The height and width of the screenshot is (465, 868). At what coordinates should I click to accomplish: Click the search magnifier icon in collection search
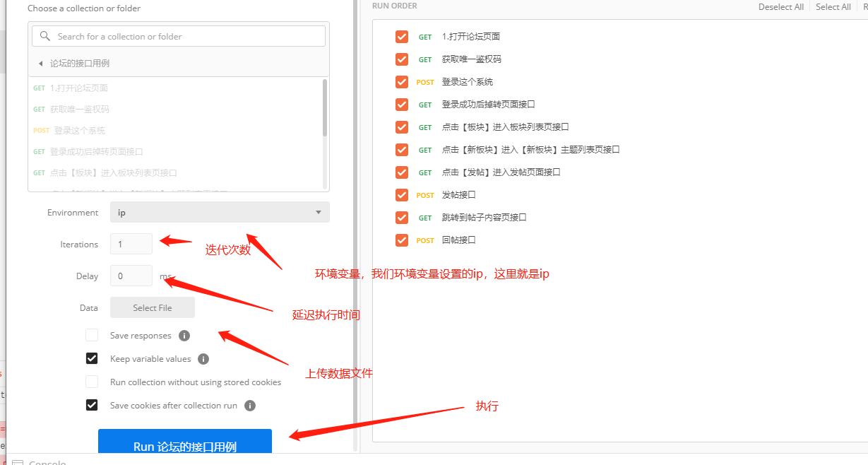(x=46, y=36)
